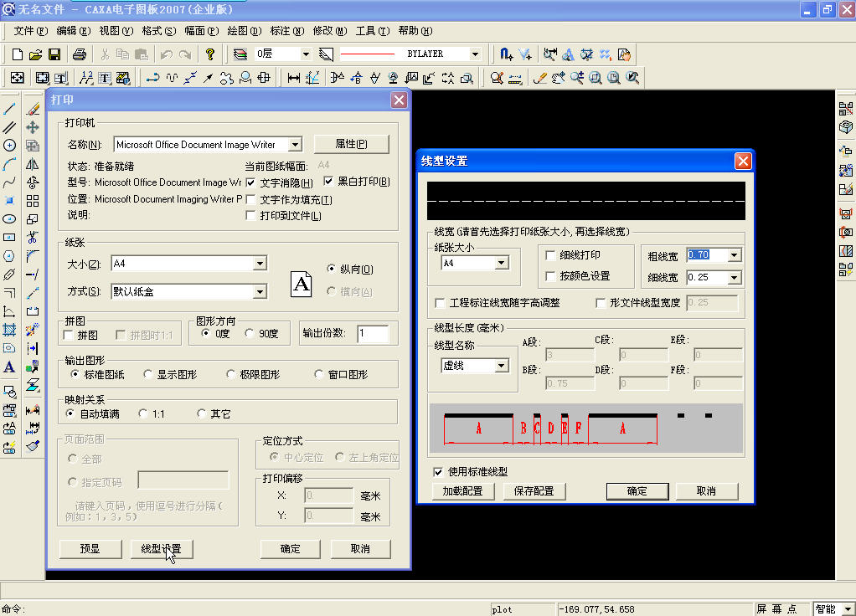
Task: Open the 绘图 menu
Action: click(244, 31)
